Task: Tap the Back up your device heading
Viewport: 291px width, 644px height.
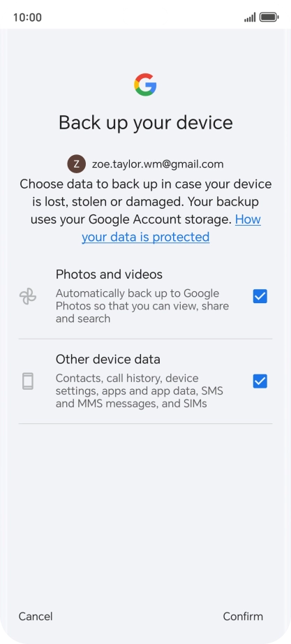Action: [146, 123]
